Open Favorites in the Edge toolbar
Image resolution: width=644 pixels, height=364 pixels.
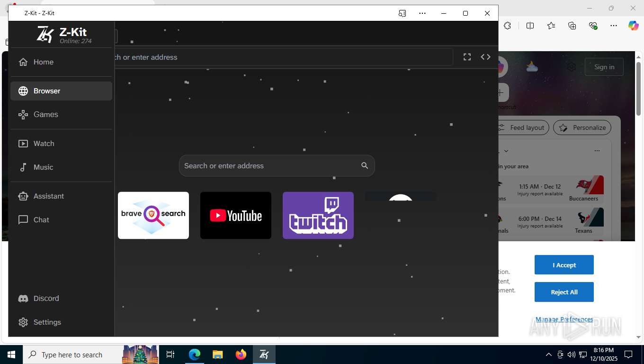click(x=551, y=26)
